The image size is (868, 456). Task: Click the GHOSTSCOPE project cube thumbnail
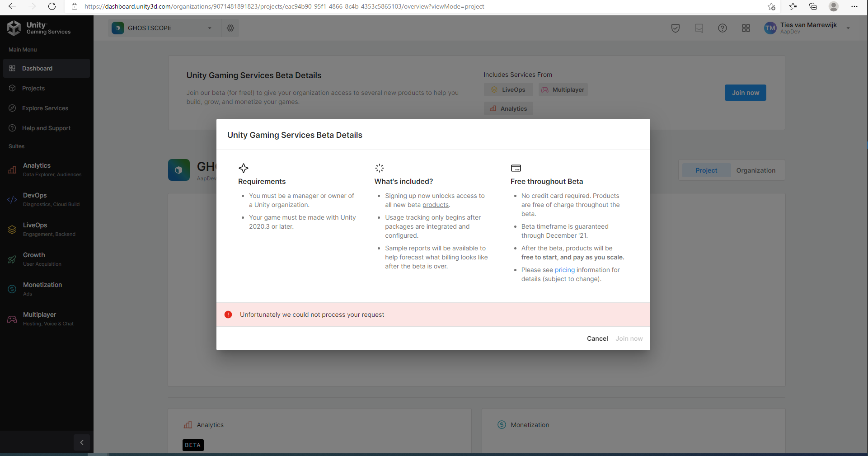(x=179, y=170)
